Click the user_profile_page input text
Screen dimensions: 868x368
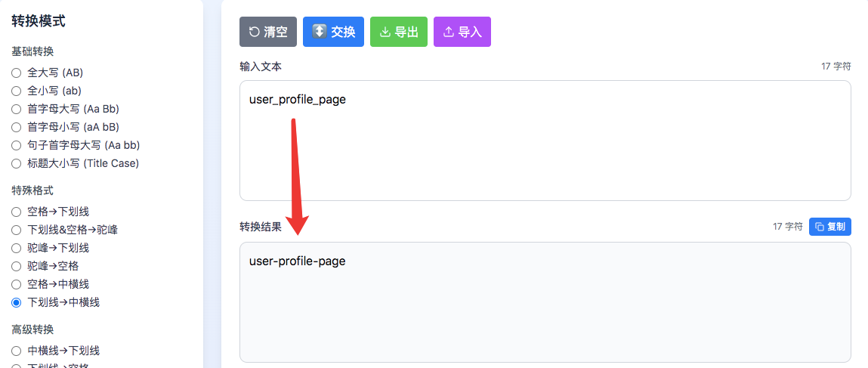(x=298, y=101)
